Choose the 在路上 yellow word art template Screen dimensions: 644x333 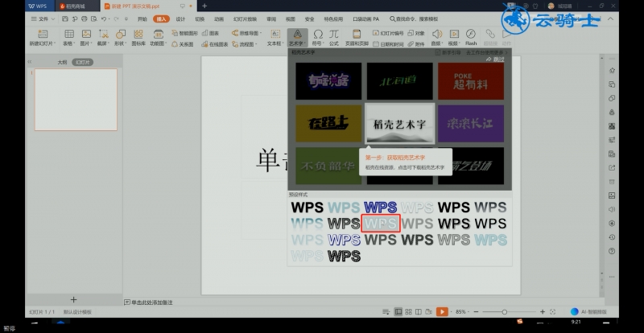click(328, 123)
